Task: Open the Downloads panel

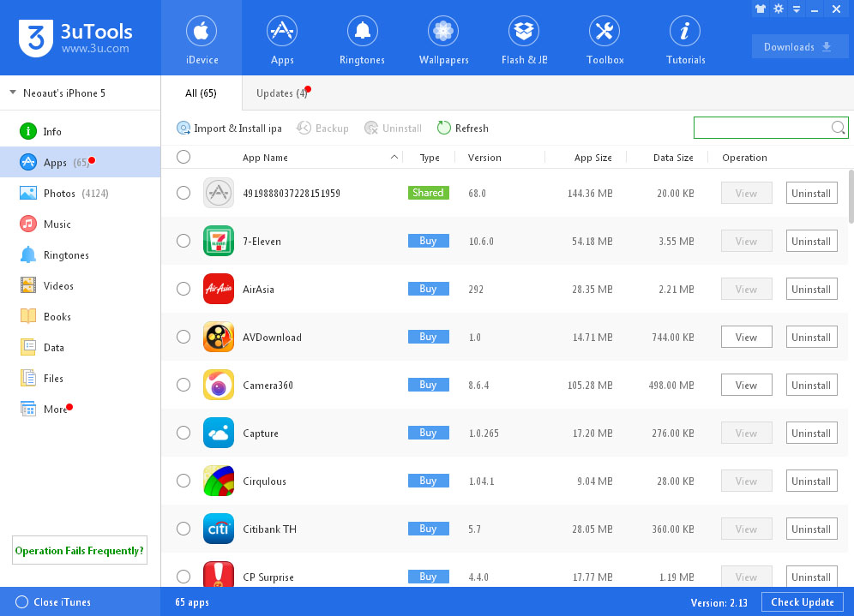Action: [x=799, y=47]
